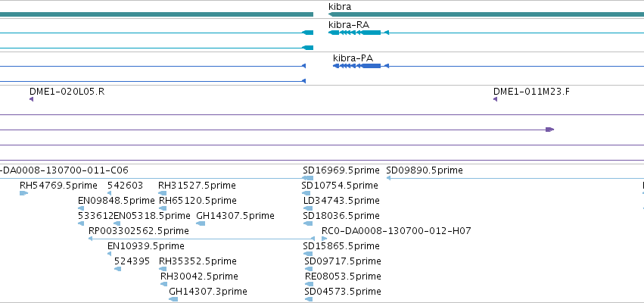Click the purple right-pointing arrow feature
The height and width of the screenshot is (303, 644).
549,130
